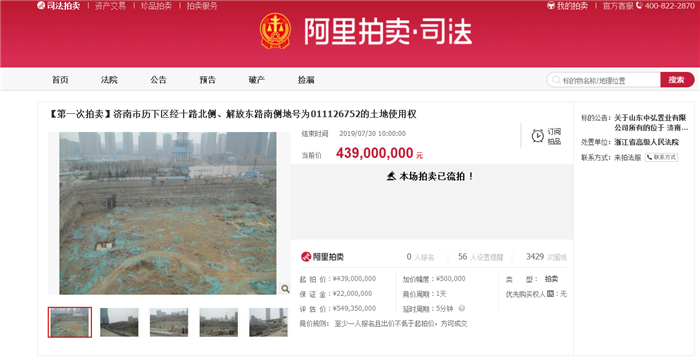This screenshot has height=364, width=700.
Task: Select the second photo thumbnail
Action: 119,322
